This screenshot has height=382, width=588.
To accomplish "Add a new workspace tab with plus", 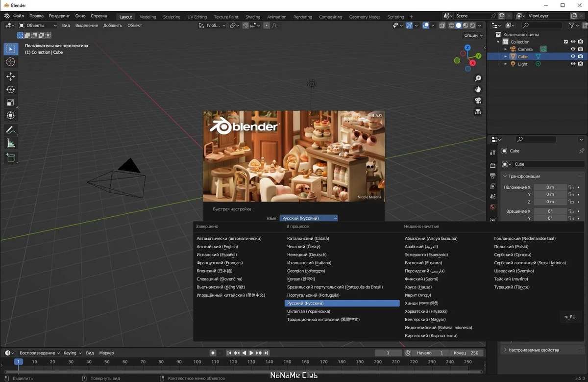I will [412, 17].
